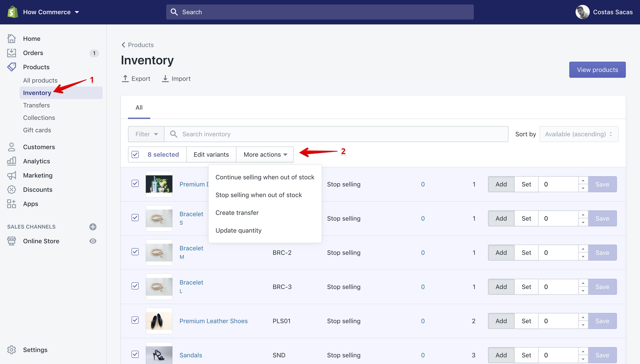Click the Orders inbox icon

[x=12, y=53]
